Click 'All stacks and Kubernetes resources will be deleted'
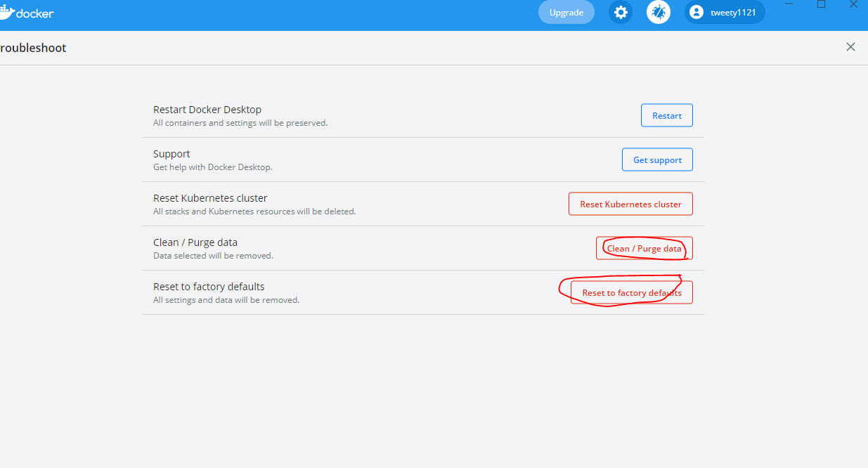Screen dimensions: 868x468 click(254, 212)
